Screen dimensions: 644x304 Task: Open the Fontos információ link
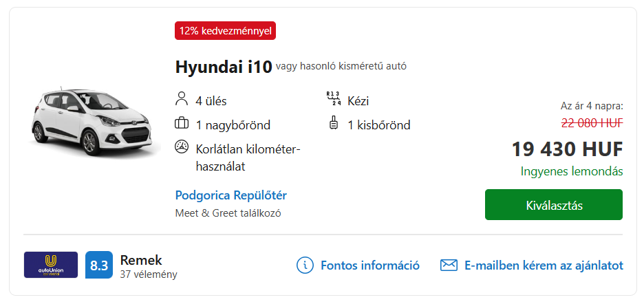[x=370, y=265]
